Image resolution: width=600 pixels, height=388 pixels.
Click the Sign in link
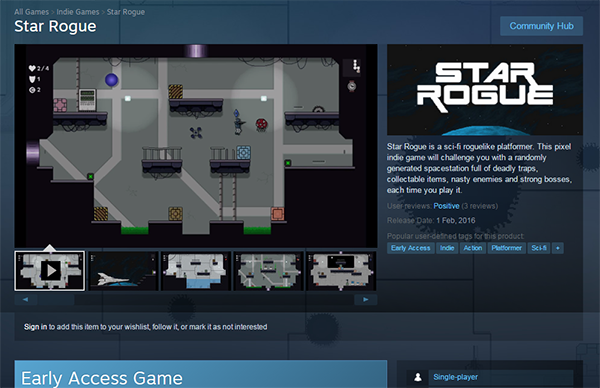[36, 327]
